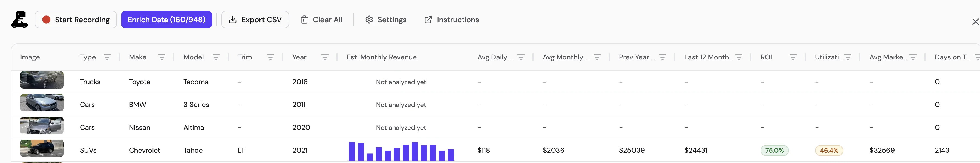Image resolution: width=980 pixels, height=163 pixels.
Task: Select the Toyota make cell
Action: coord(140,82)
